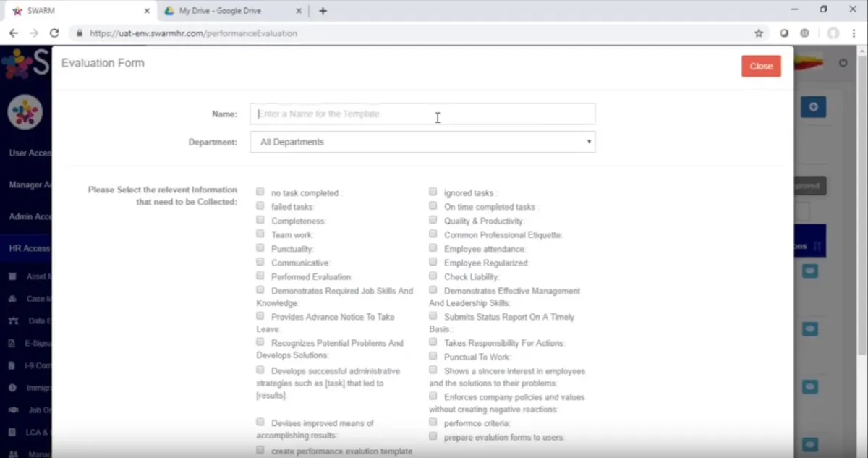Check 'On time completed tasks' checkbox

coord(433,205)
